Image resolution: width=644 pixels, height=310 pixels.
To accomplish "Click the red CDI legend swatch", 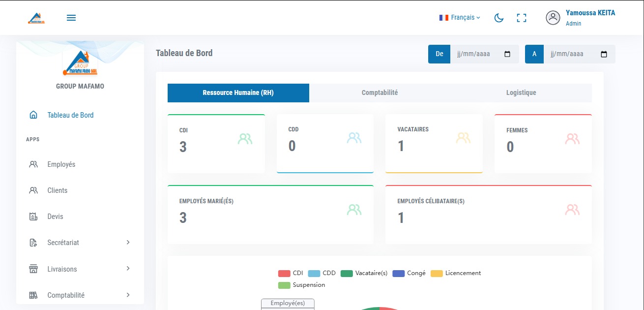I will point(284,273).
